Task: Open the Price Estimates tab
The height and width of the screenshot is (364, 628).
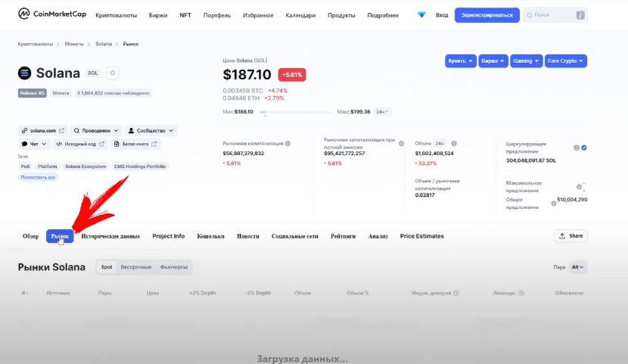Action: [x=421, y=236]
